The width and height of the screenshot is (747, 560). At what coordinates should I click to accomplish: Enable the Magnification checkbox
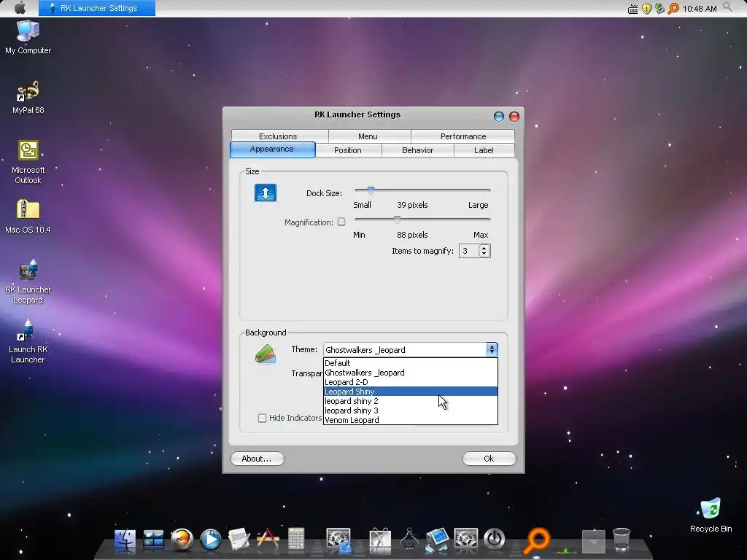tap(341, 222)
